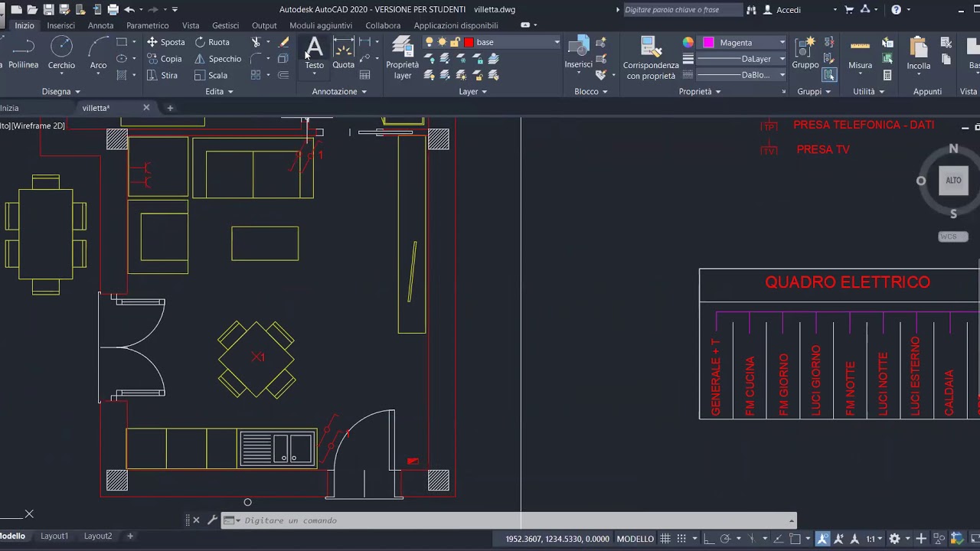Click the Specchio mirror tool

coord(217,59)
